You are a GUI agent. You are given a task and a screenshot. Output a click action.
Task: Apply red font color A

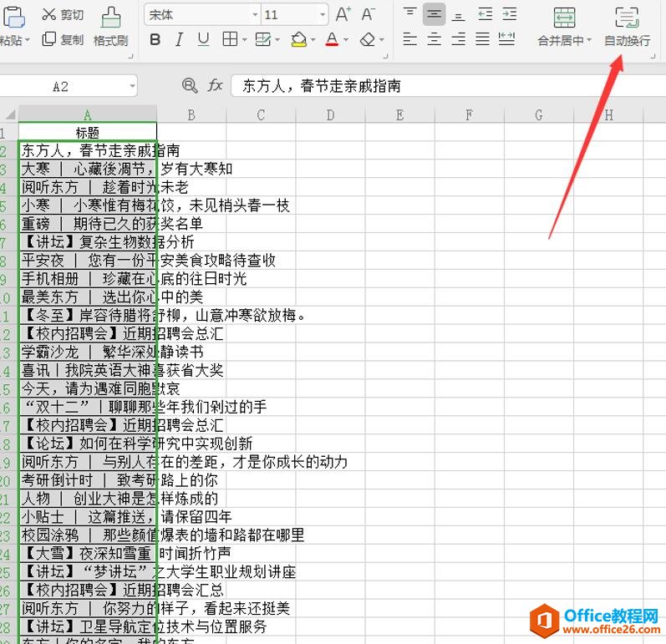[x=332, y=40]
